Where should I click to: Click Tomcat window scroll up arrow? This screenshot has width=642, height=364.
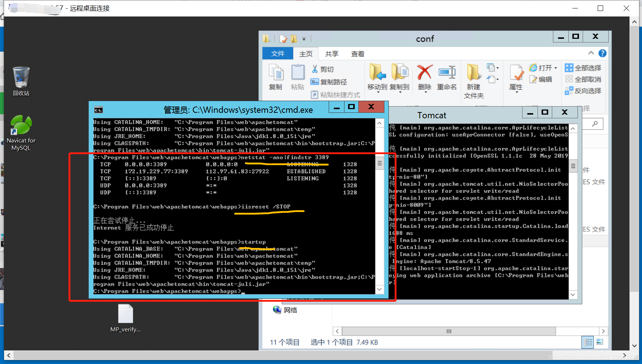click(573, 129)
